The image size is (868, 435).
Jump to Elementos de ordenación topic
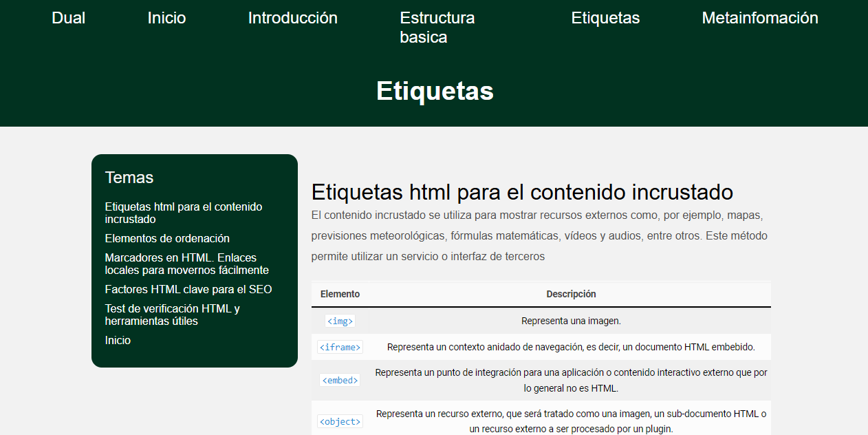[x=167, y=238]
